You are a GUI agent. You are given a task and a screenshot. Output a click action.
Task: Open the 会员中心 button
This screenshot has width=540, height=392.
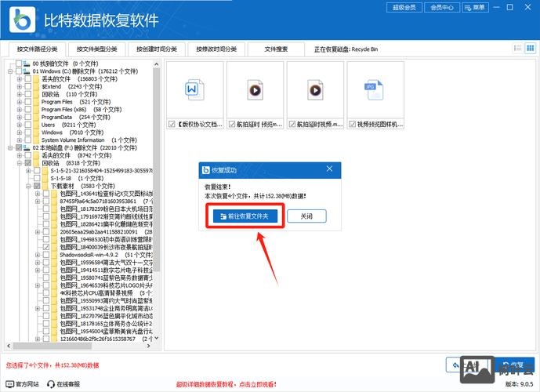[x=442, y=7]
